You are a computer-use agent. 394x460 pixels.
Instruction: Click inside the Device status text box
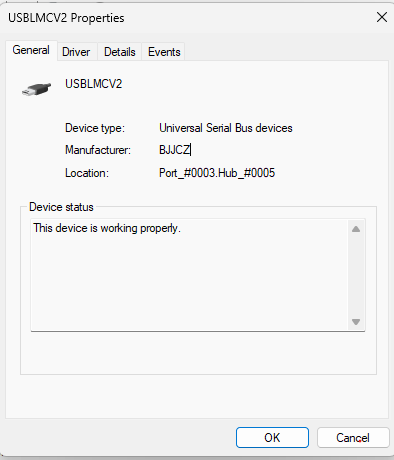coord(190,275)
